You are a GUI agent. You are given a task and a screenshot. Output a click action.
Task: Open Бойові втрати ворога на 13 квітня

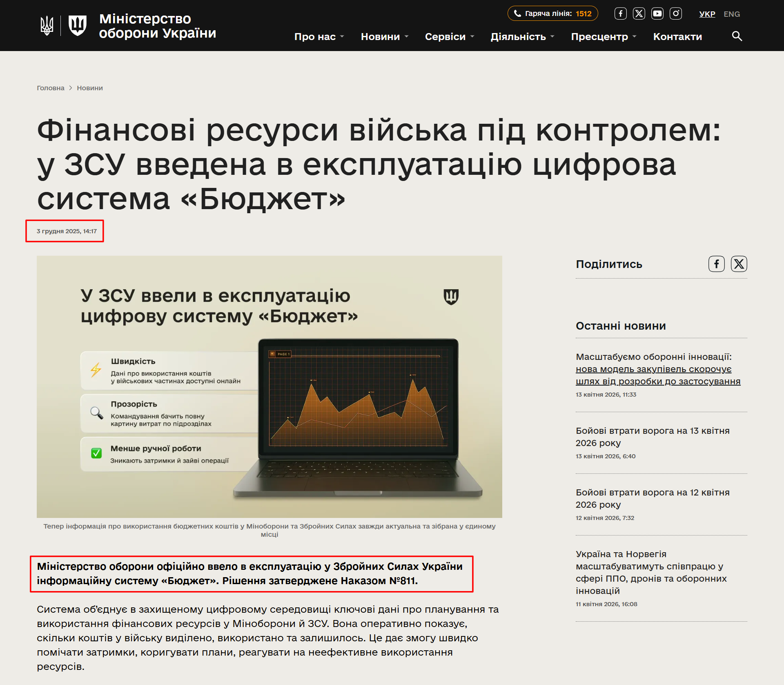653,437
